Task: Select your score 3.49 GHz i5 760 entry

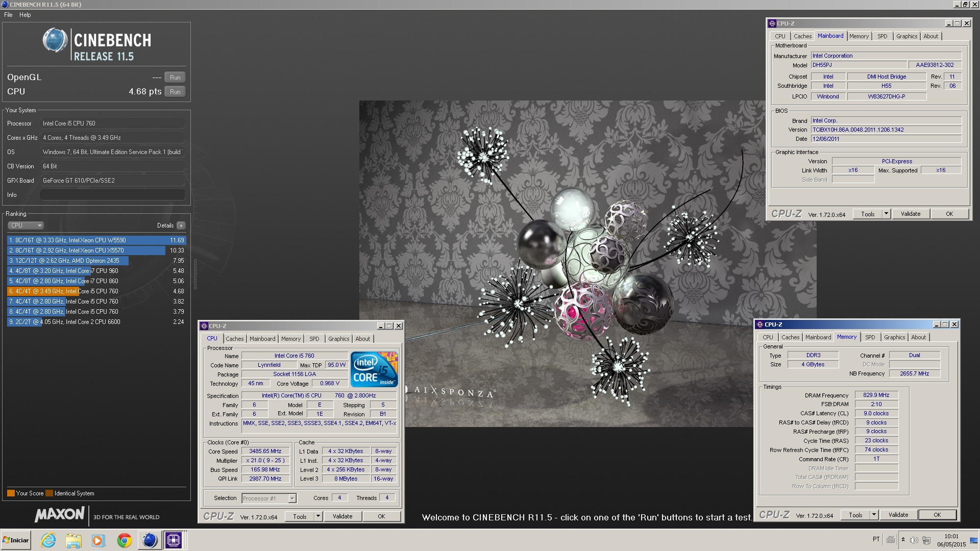Action: 96,291
